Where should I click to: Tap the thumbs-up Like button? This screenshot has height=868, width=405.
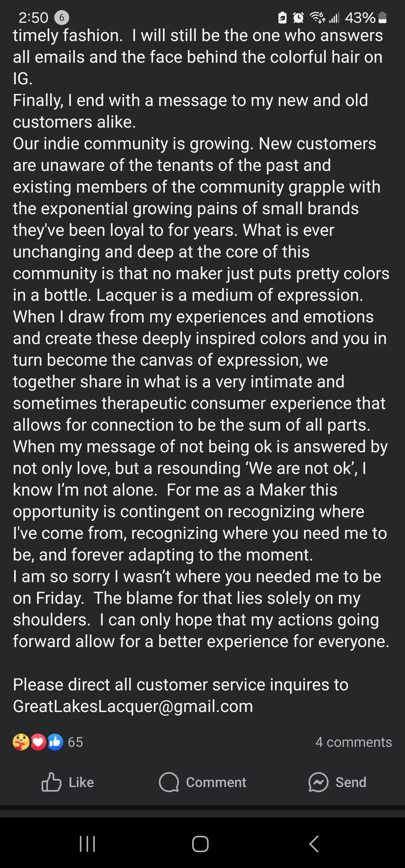point(67,782)
